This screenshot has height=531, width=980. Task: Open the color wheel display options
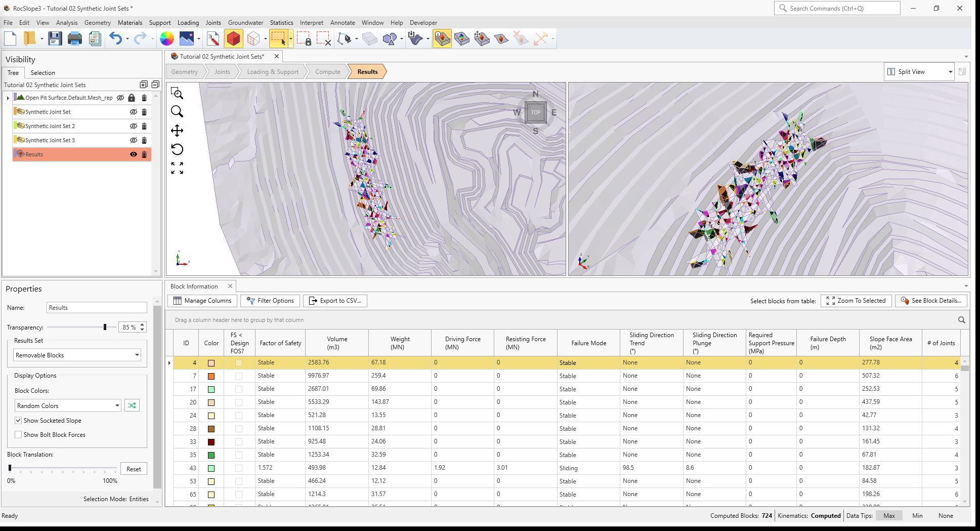click(x=167, y=38)
